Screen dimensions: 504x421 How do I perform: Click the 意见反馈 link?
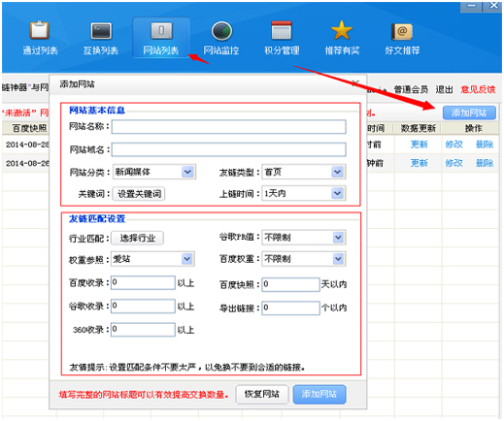click(x=478, y=89)
